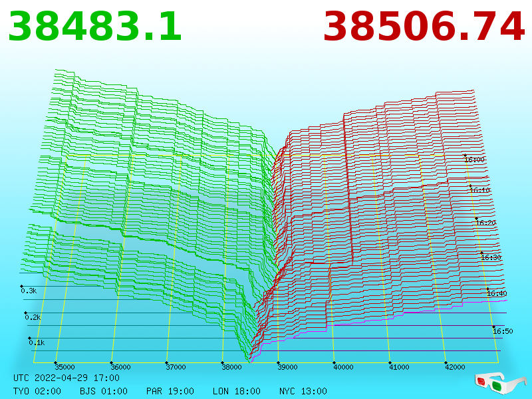The image size is (532, 399).
Task: Click the 42000 price axis label
Action: tap(455, 367)
